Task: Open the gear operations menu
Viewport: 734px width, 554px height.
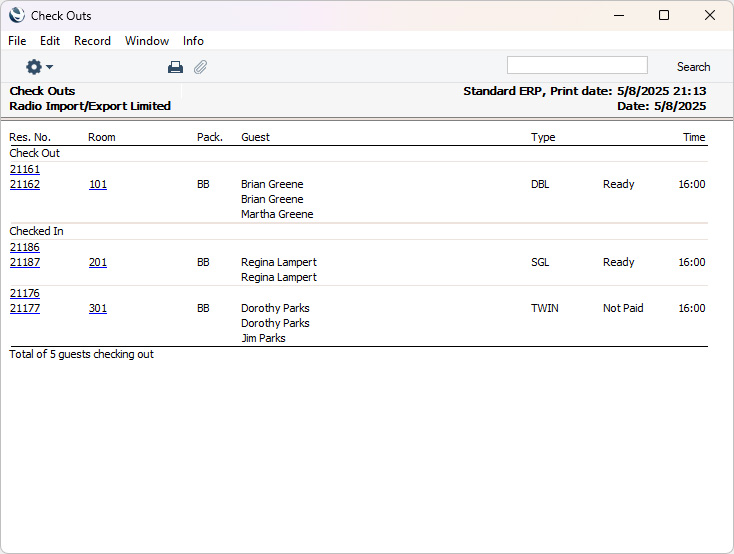Action: 39,67
